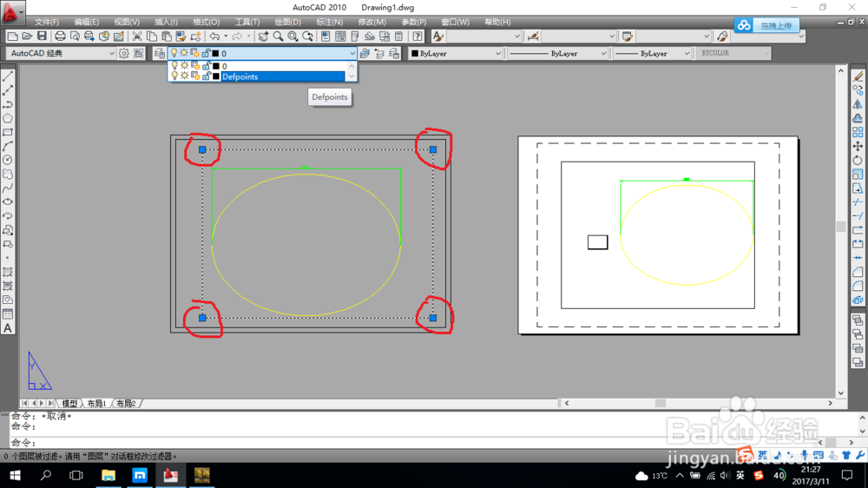Open the ByLayer lineweight dropdown
The image size is (868, 488).
point(687,53)
